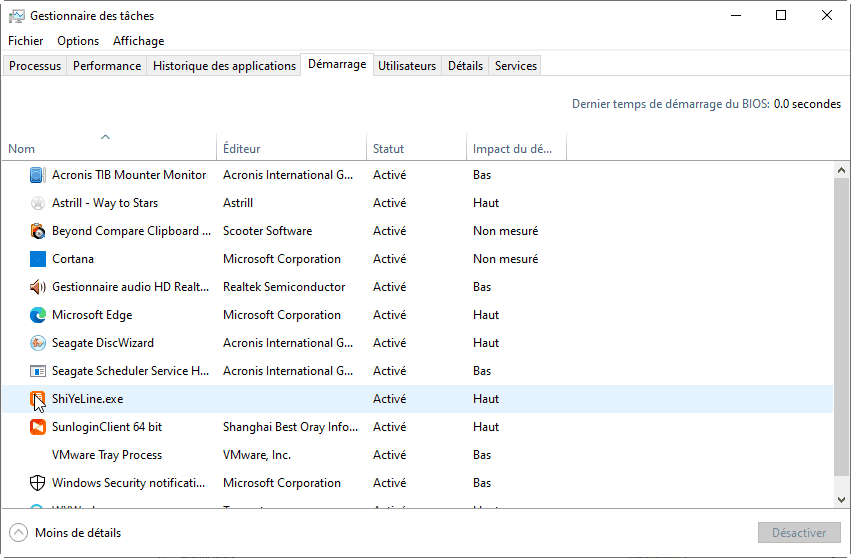Click the Acronis TIB Mounter Monitor icon
This screenshot has height=558, width=851.
[x=38, y=175]
